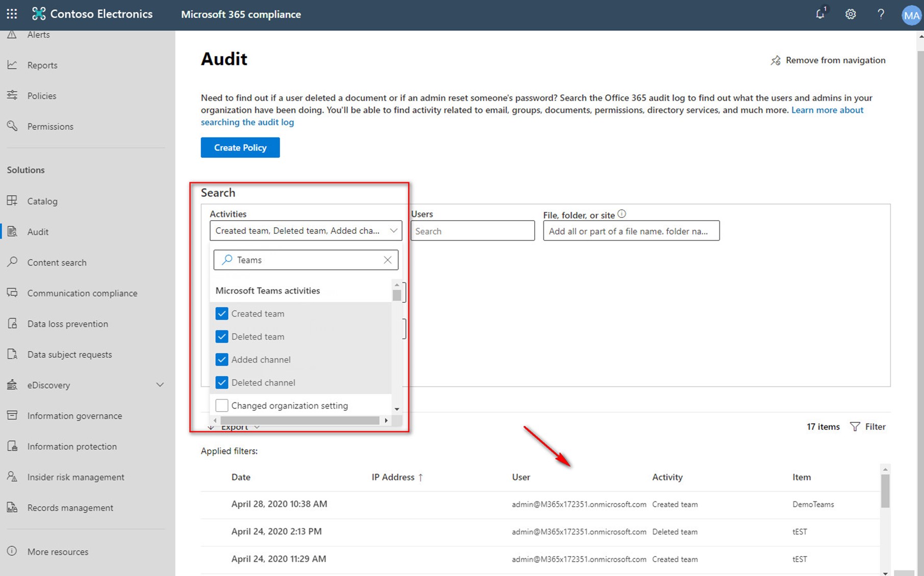Open Learn more about searching the audit log
924x576 pixels.
(827, 110)
